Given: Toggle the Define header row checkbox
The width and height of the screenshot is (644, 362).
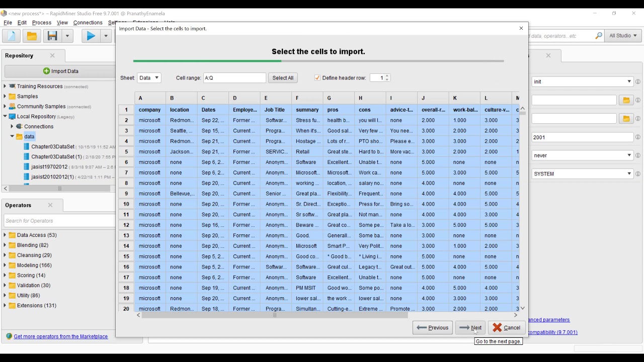Looking at the screenshot, I should (x=317, y=78).
